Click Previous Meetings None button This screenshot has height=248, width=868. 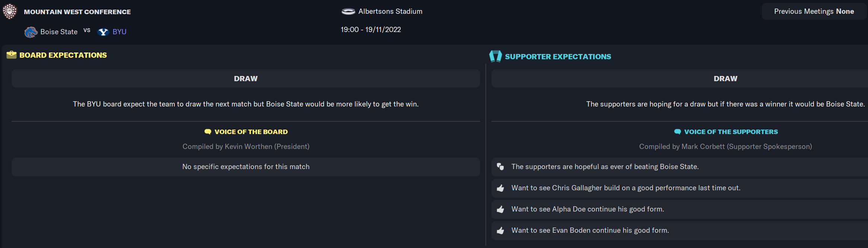pyautogui.click(x=814, y=12)
